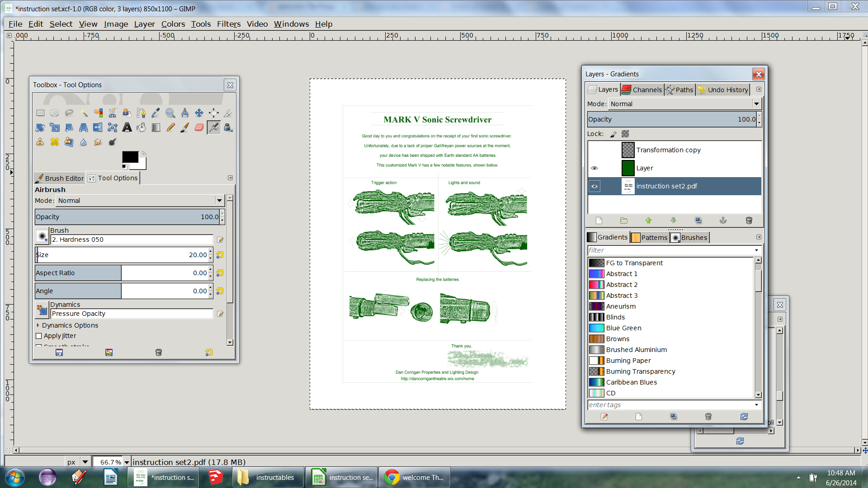The height and width of the screenshot is (488, 868).
Task: Select the Text tool
Action: click(x=127, y=128)
